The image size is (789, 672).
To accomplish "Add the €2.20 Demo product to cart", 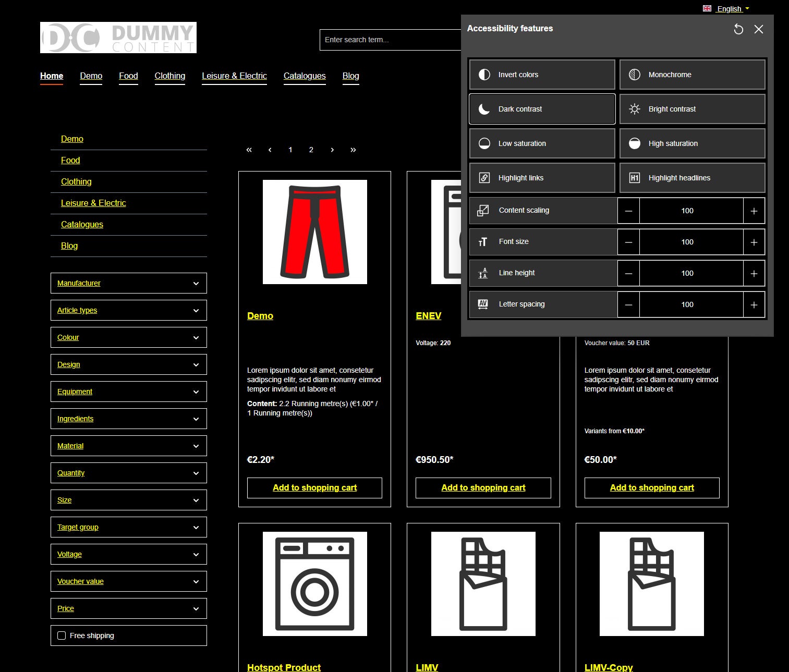I will click(x=315, y=488).
